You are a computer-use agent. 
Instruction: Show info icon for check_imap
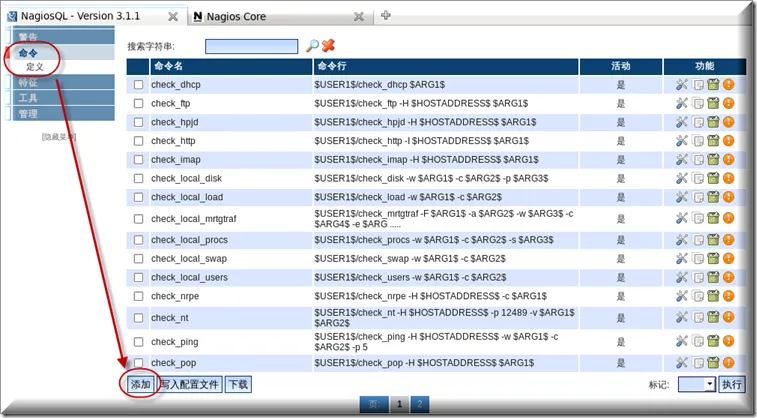(x=729, y=160)
